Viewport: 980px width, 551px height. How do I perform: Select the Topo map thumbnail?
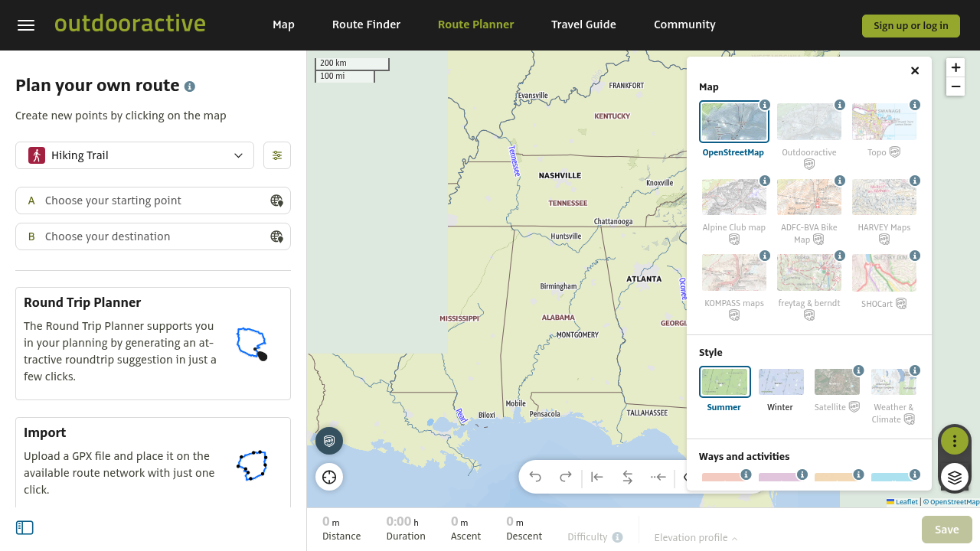884,122
